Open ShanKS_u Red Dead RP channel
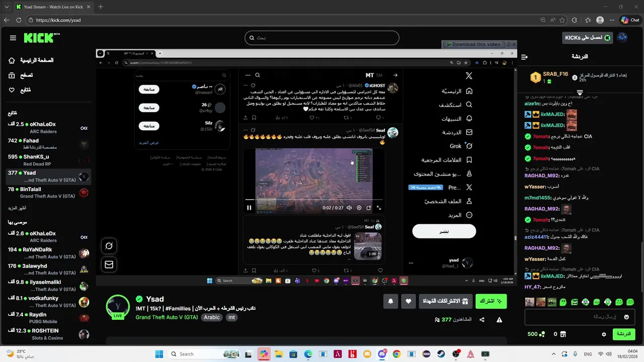This screenshot has height=362, width=644. click(x=48, y=160)
